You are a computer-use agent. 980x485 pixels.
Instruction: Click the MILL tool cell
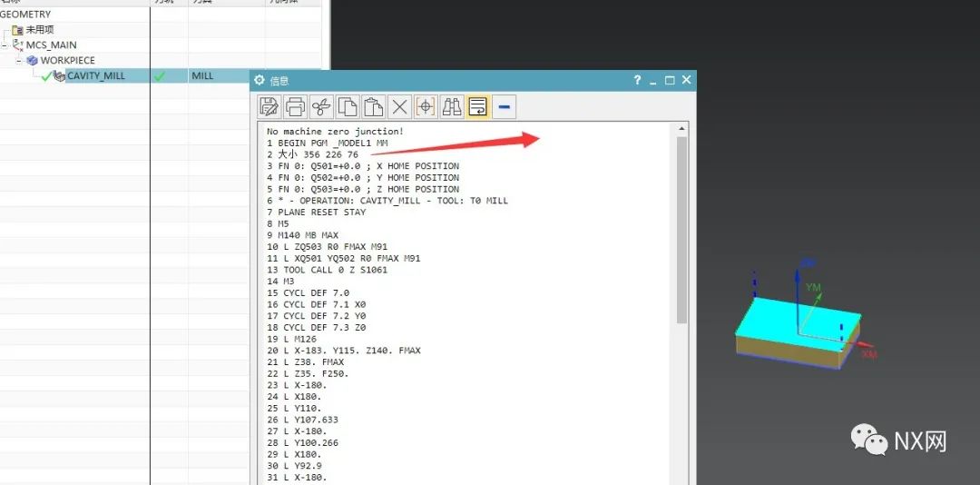pos(202,75)
